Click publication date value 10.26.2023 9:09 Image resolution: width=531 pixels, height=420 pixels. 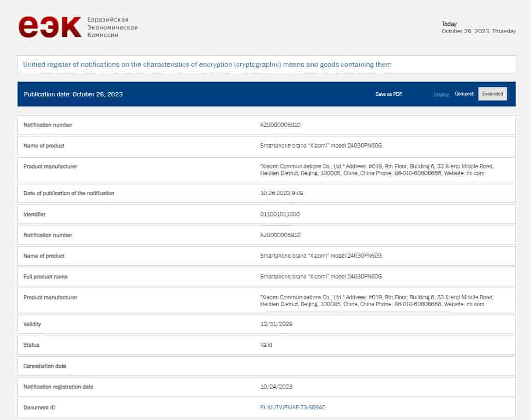point(281,193)
